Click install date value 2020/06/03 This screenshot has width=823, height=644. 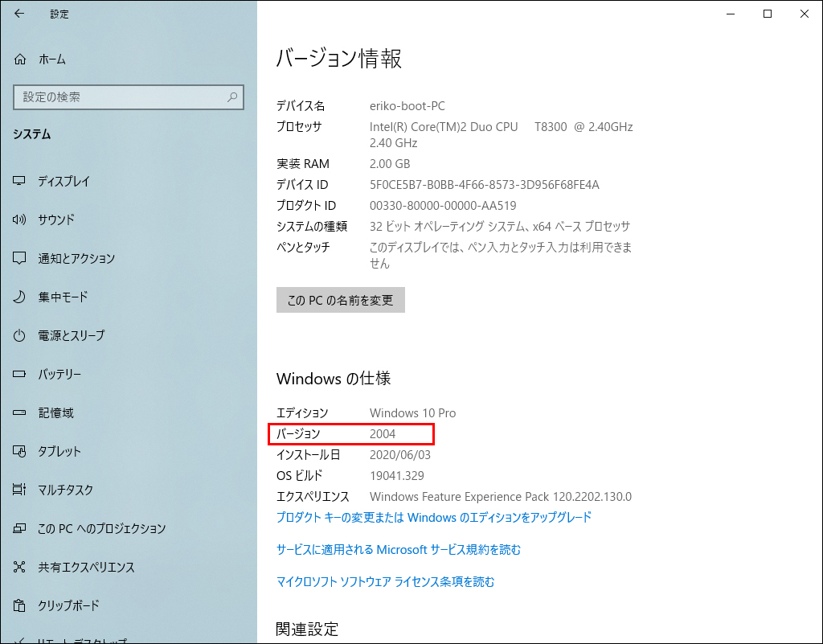tap(400, 454)
